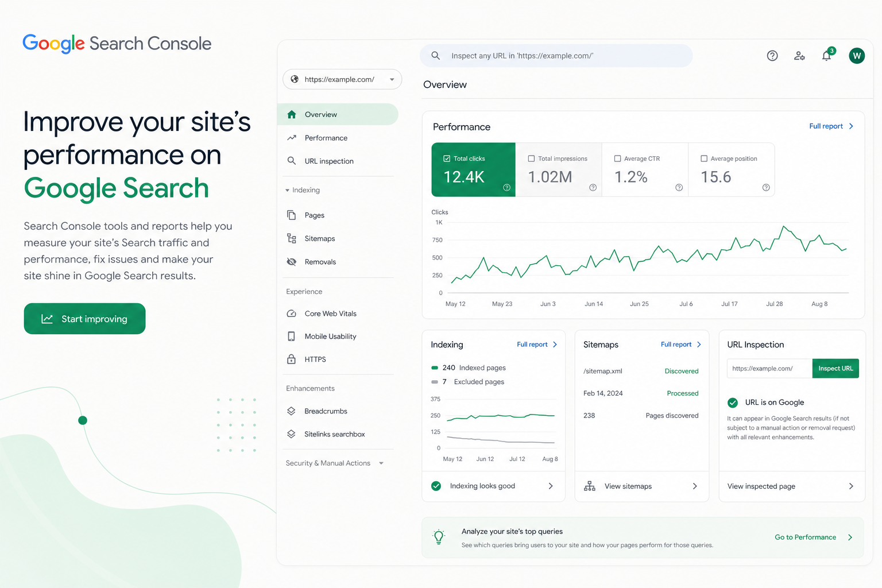
Task: Open the W account avatar
Action: coord(857,56)
